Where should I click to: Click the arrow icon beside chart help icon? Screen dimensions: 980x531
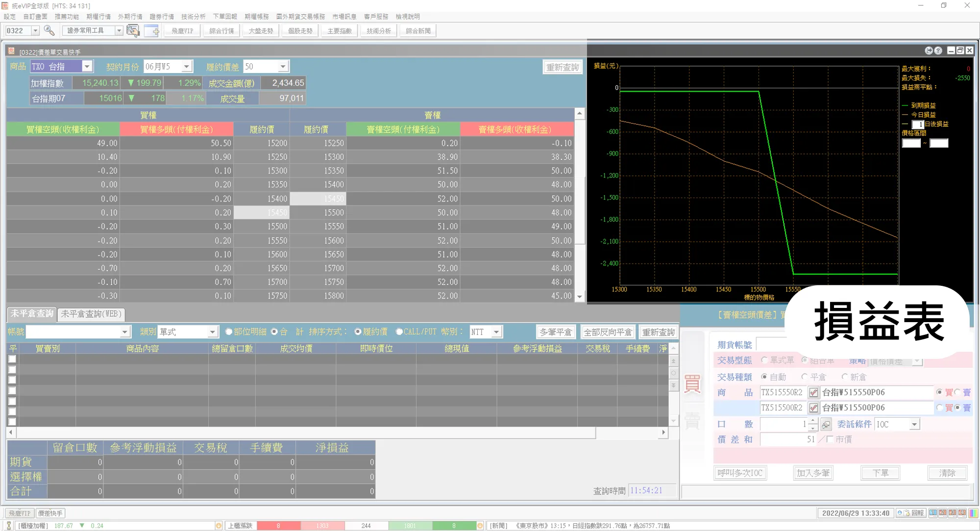pyautogui.click(x=929, y=51)
